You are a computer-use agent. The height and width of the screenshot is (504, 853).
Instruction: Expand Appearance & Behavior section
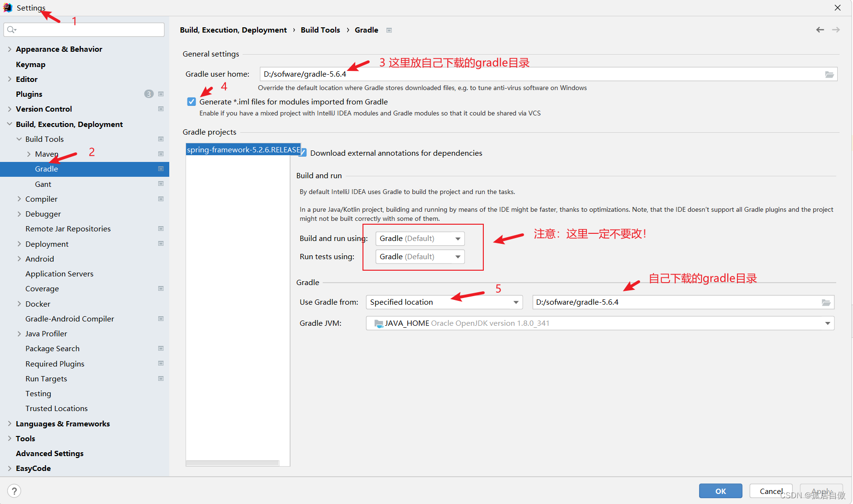tap(10, 49)
